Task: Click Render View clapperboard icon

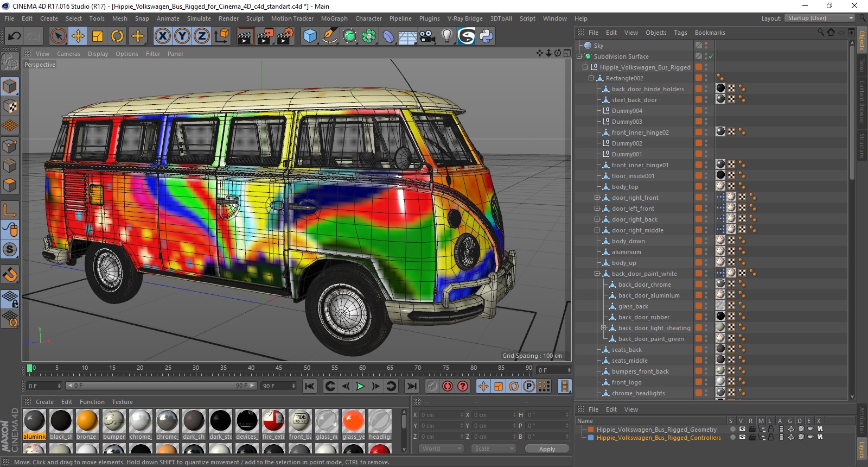Action: coord(245,36)
